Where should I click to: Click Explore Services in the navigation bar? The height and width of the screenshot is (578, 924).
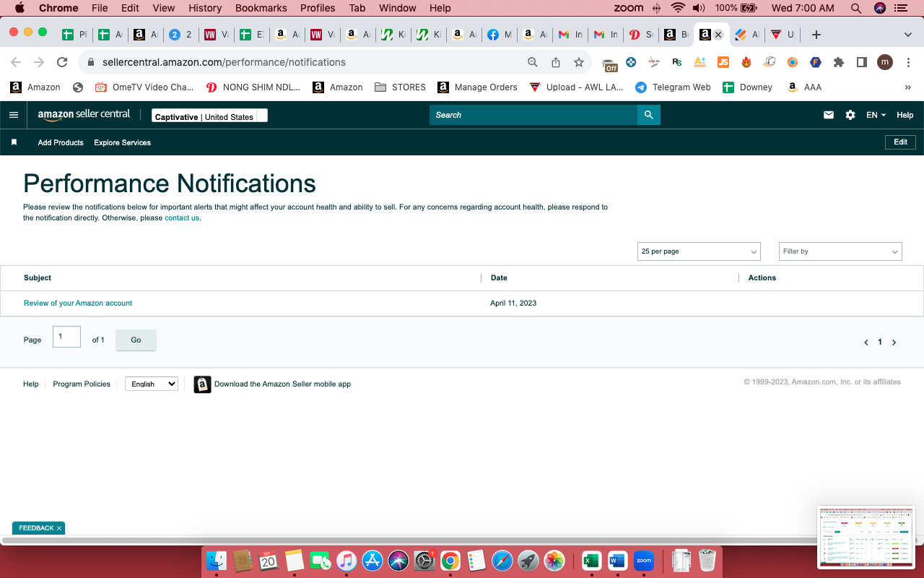pos(123,142)
